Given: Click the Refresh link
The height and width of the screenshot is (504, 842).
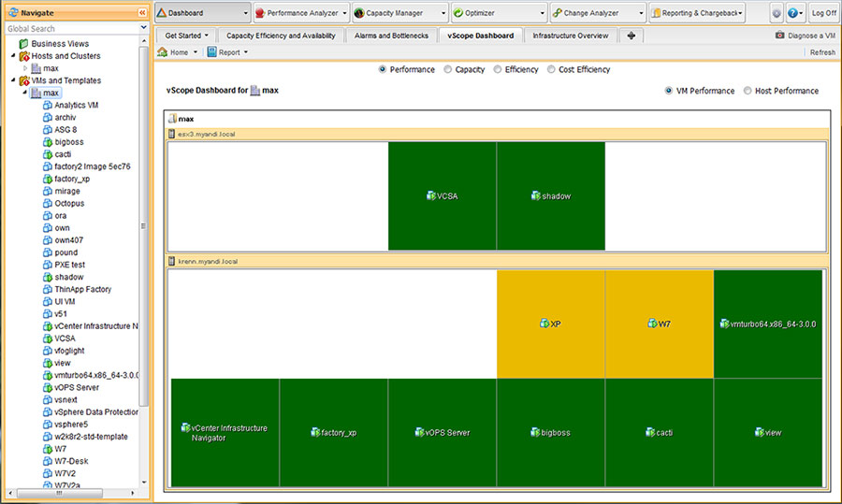Looking at the screenshot, I should [822, 52].
